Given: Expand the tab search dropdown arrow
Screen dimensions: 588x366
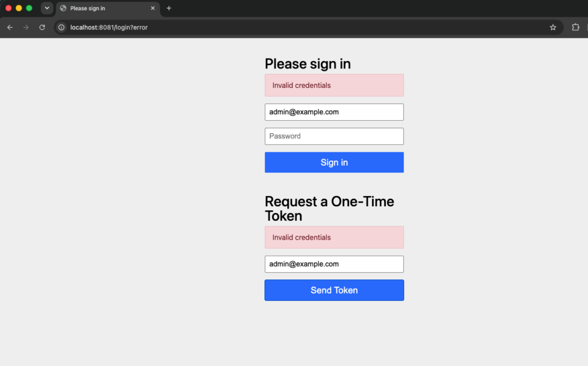Looking at the screenshot, I should (47, 8).
